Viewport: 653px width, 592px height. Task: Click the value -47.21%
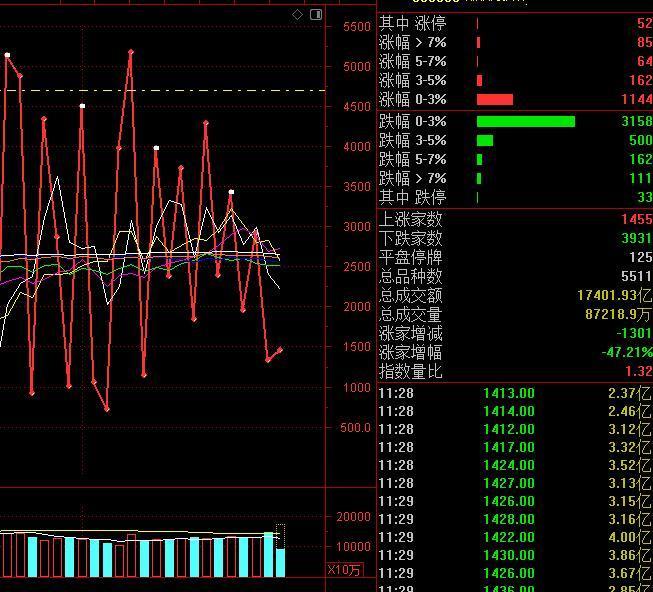[627, 353]
